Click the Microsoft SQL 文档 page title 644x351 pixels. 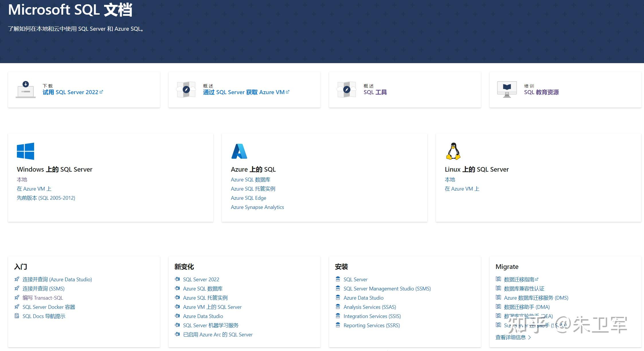(x=70, y=10)
